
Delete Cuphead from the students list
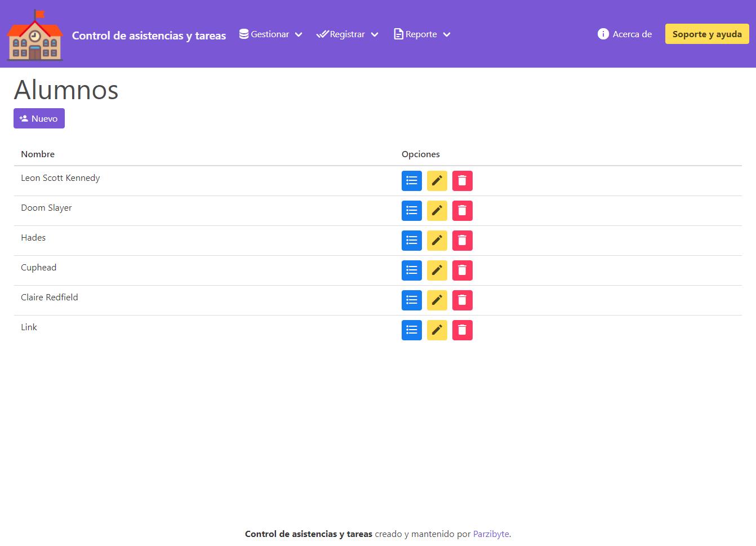pyautogui.click(x=462, y=270)
